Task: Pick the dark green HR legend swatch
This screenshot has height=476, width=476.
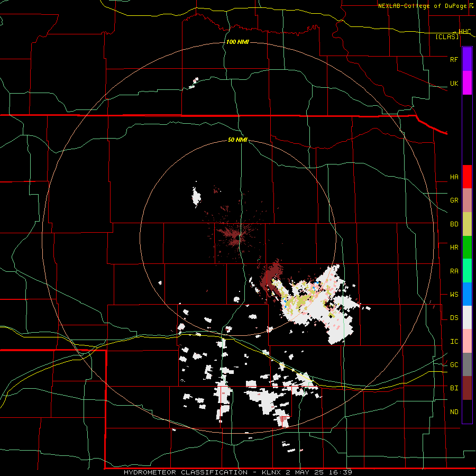Action: coord(467,248)
